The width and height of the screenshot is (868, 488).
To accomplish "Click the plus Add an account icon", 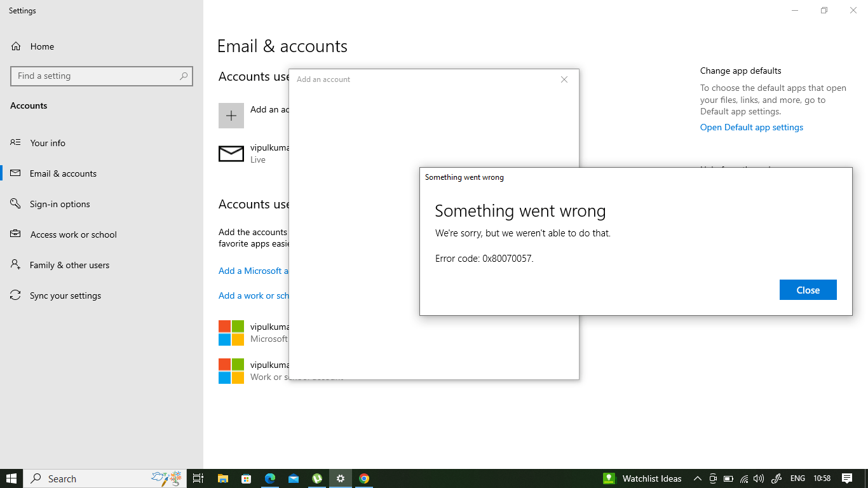I will (x=231, y=116).
